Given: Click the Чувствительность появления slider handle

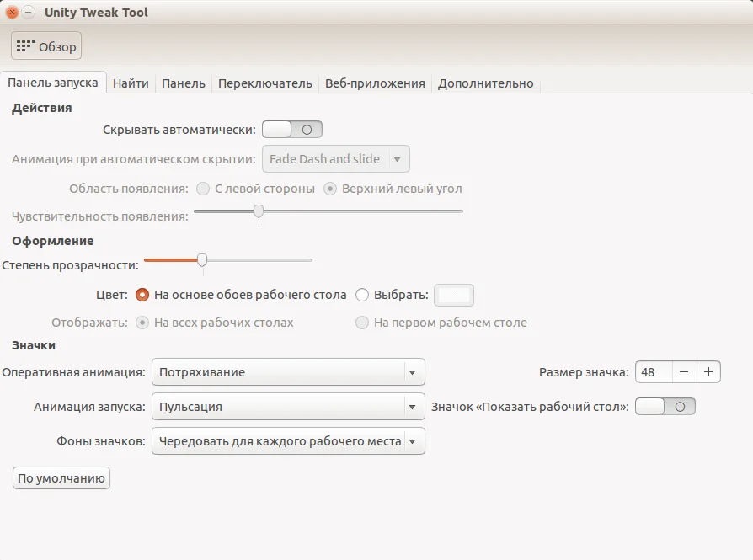Looking at the screenshot, I should pyautogui.click(x=259, y=211).
